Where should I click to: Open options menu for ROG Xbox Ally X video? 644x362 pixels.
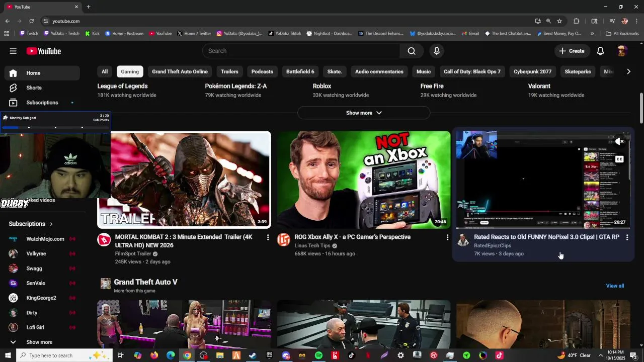[447, 237]
